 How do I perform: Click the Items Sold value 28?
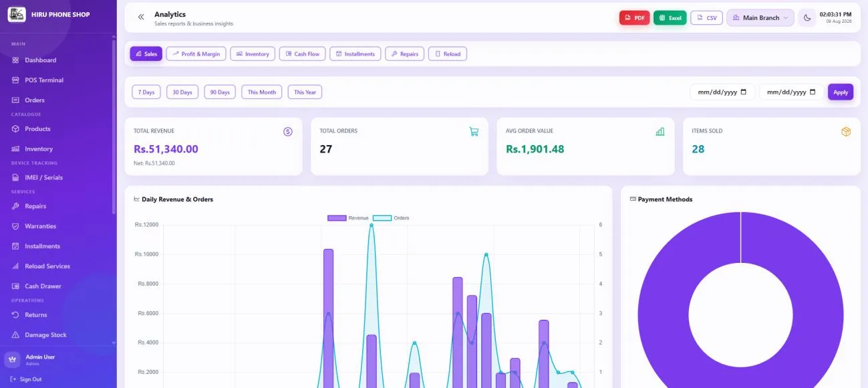(x=698, y=149)
